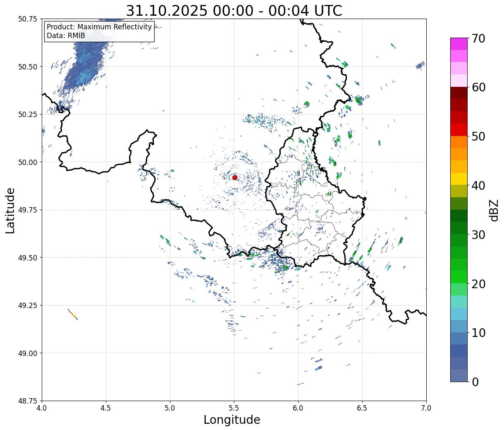Click the bright red colorbar swatch above 50

(x=459, y=130)
